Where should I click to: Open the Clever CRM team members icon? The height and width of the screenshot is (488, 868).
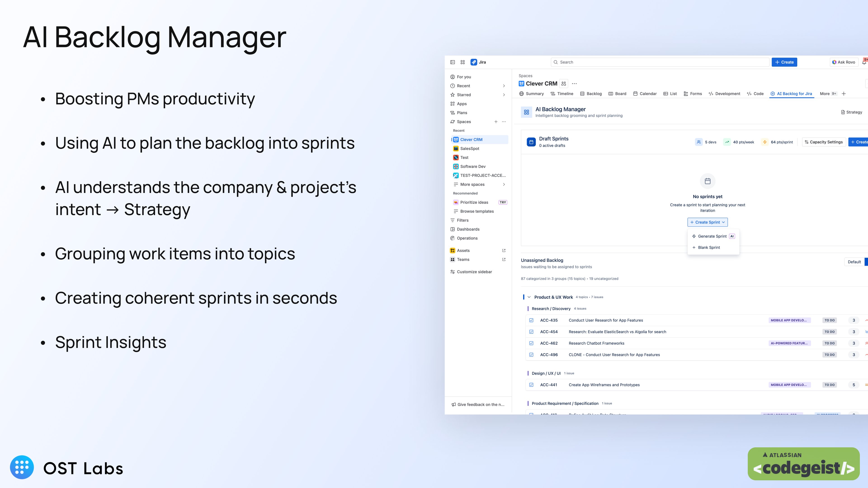pos(564,84)
